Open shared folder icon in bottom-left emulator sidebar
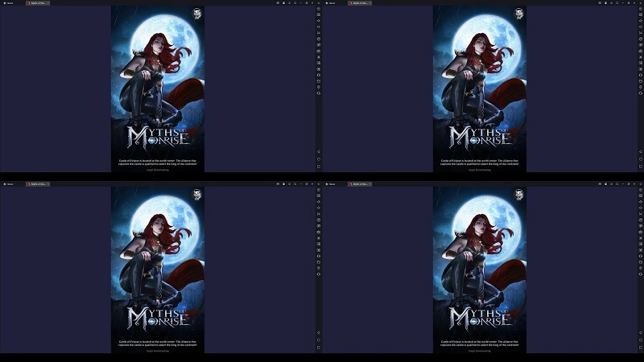This screenshot has width=644, height=362. click(x=319, y=262)
